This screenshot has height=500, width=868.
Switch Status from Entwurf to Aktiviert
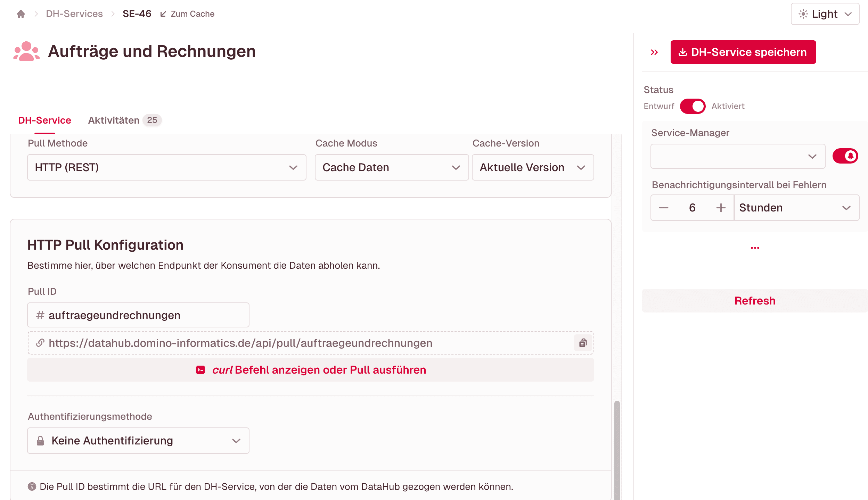[693, 106]
